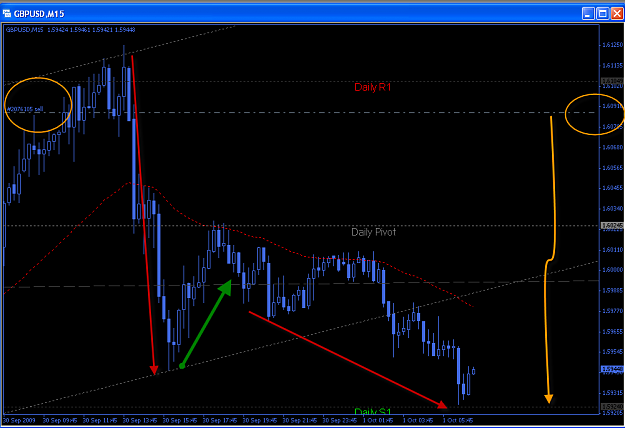The width and height of the screenshot is (625, 428).
Task: Select the Daily R1 label
Action: (x=373, y=87)
